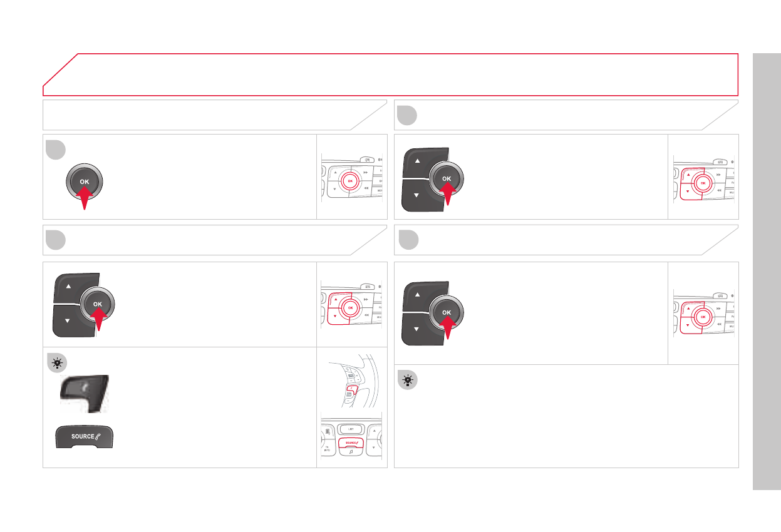Click the red-highlighted SOURCE key in the diagram
Image resolution: width=781 pixels, height=532 pixels.
(x=351, y=442)
